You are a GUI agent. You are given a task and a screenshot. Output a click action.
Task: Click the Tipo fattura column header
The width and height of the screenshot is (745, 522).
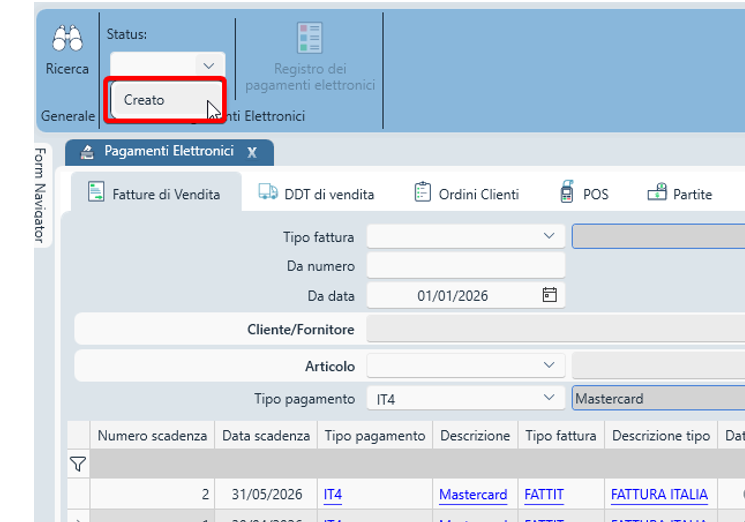[x=561, y=435]
